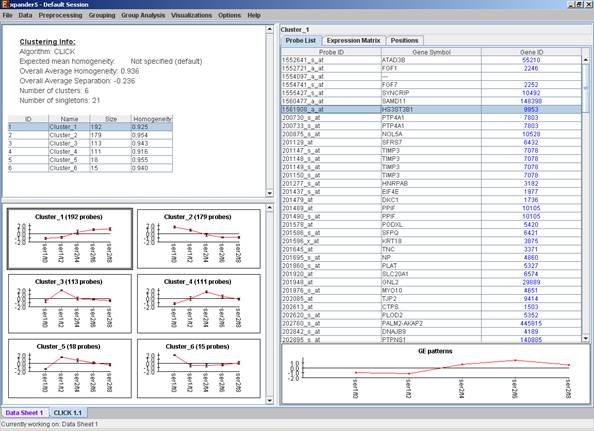Select the Cluster_2 (179 probes) chart thumbnail
Viewport: 594px width, 431px height.
[x=199, y=239]
